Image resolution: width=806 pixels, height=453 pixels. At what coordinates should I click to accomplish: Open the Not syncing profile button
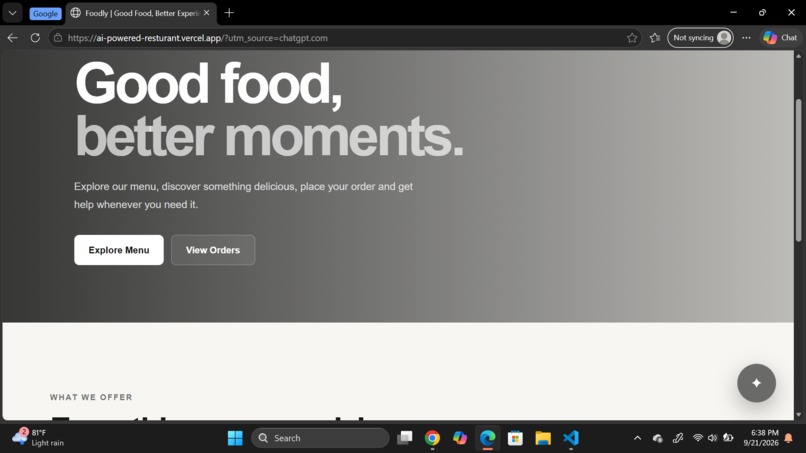[x=700, y=38]
